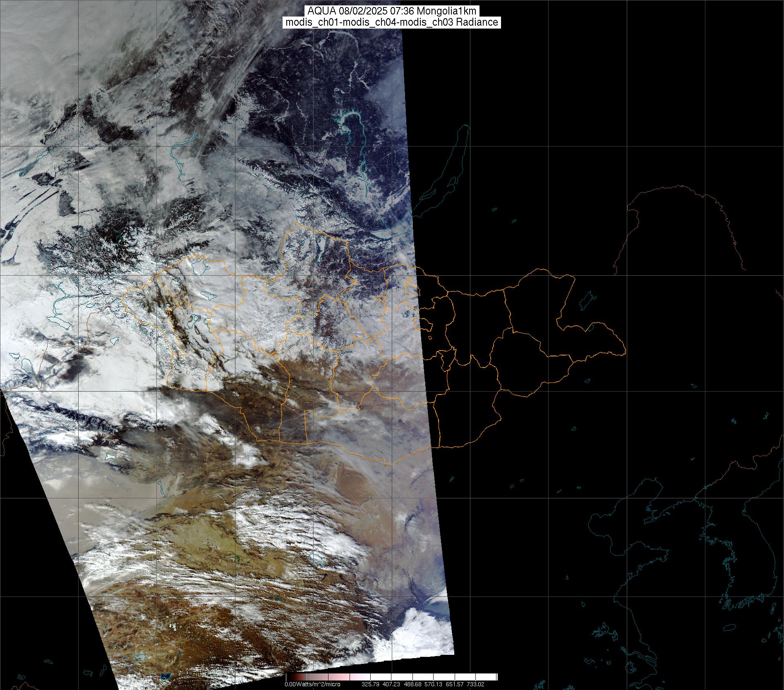This screenshot has width=784, height=690.
Task: Click the dark red end of the color bar
Action: [x=290, y=677]
